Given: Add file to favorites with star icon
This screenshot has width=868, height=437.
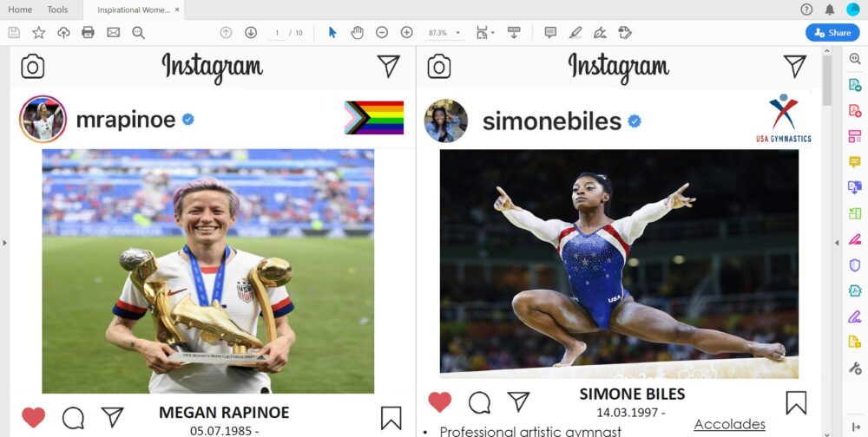Looking at the screenshot, I should coord(39,33).
